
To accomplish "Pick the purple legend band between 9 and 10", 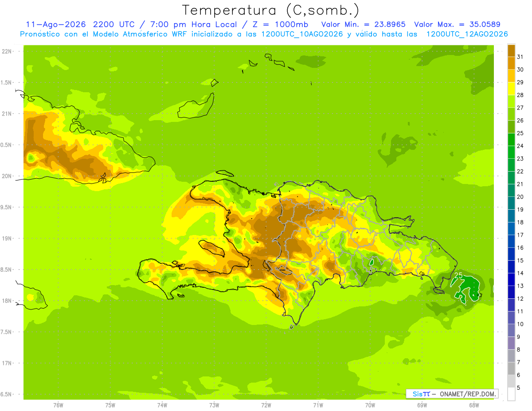I will pos(511,330).
